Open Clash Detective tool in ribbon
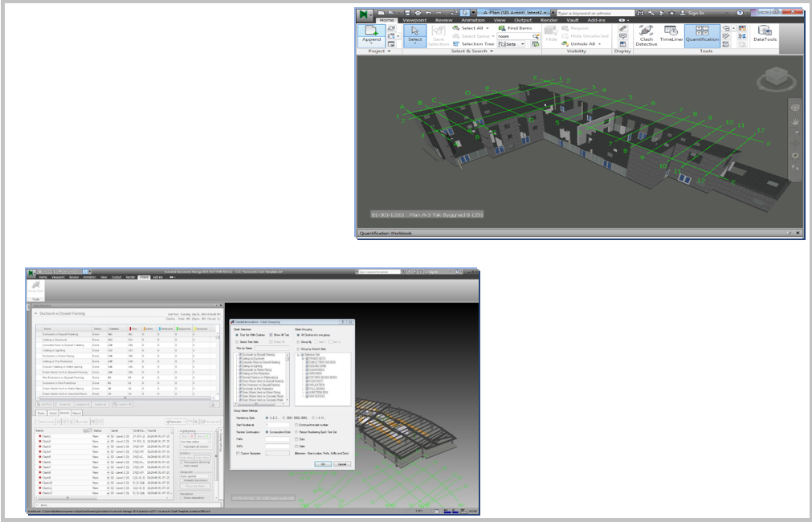This screenshot has height=522, width=812. (x=647, y=35)
